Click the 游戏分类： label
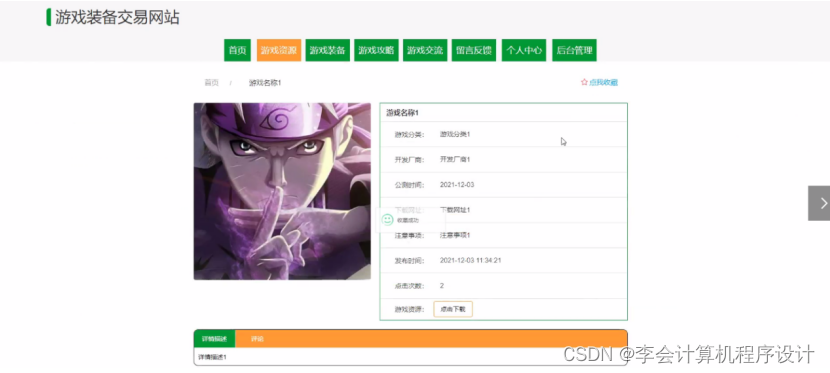This screenshot has width=830, height=373. pos(409,135)
